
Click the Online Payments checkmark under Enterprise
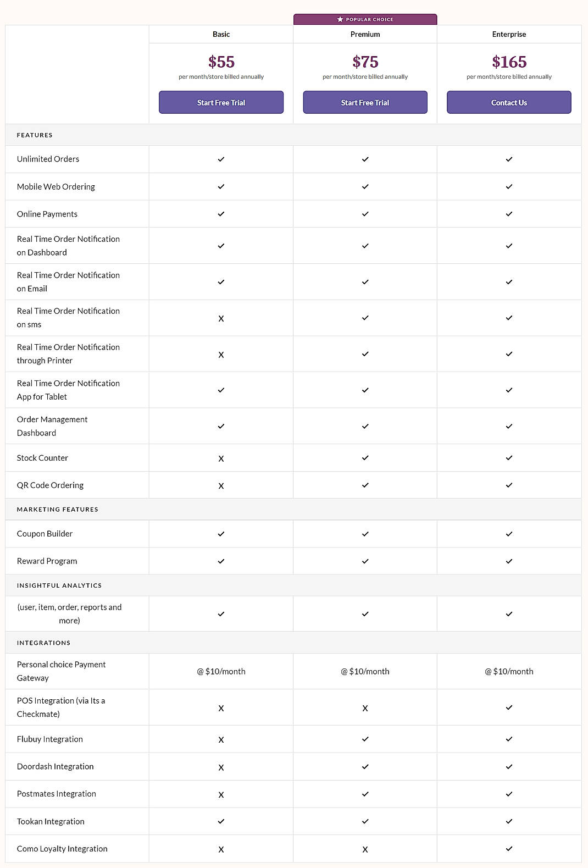point(509,214)
